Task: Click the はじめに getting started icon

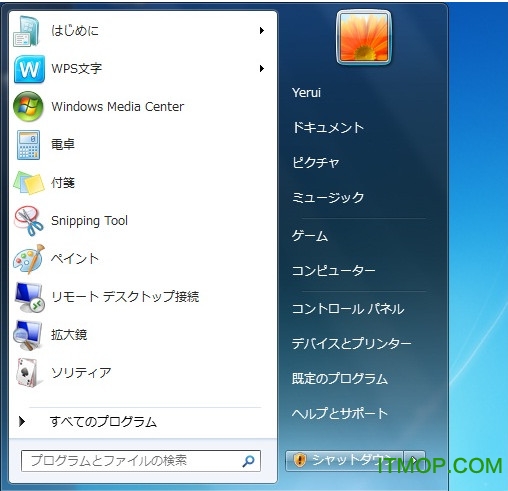Action: (26, 31)
